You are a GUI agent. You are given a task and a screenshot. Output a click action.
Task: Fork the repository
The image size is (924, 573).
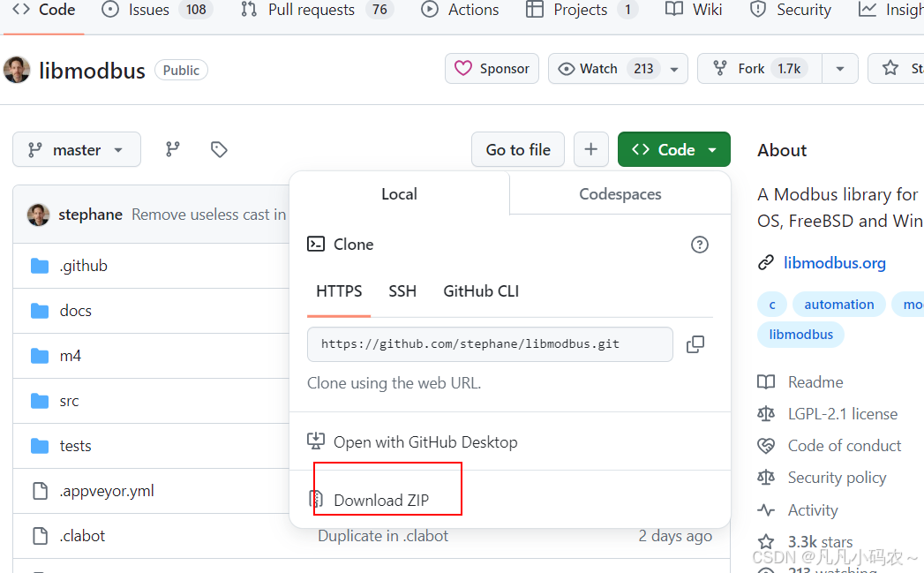click(759, 69)
